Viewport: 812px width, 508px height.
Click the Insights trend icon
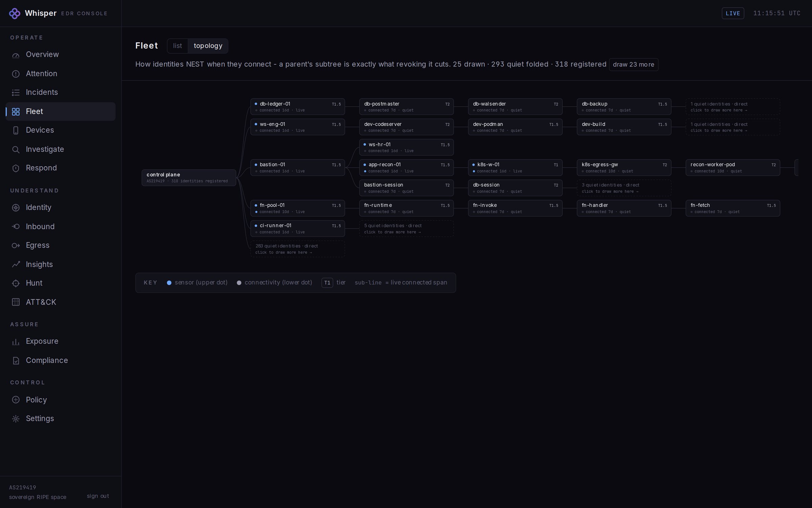pos(16,264)
